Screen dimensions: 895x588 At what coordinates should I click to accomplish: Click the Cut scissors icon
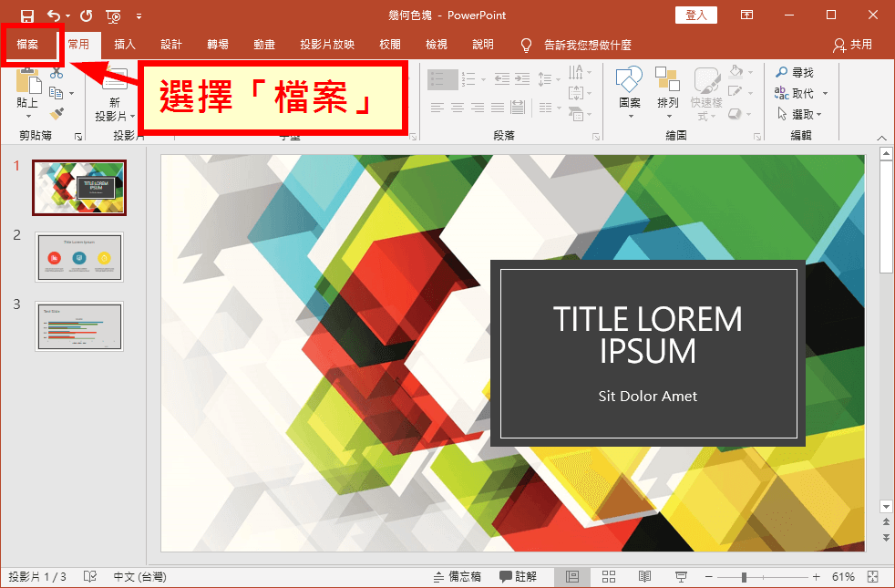pos(56,73)
